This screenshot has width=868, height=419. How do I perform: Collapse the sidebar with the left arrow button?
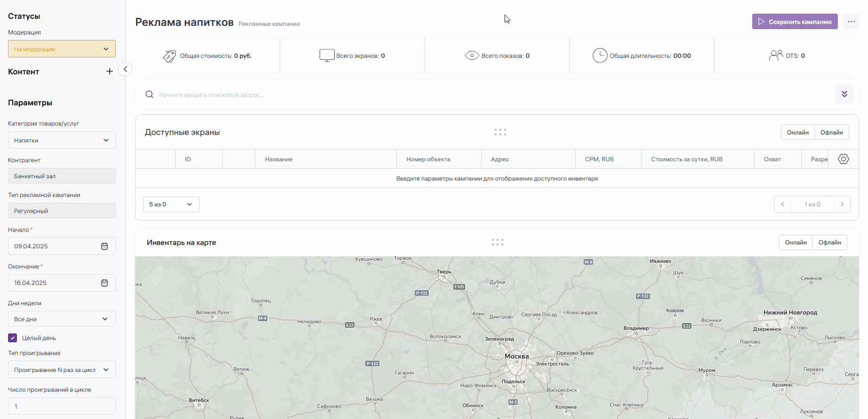(x=125, y=69)
